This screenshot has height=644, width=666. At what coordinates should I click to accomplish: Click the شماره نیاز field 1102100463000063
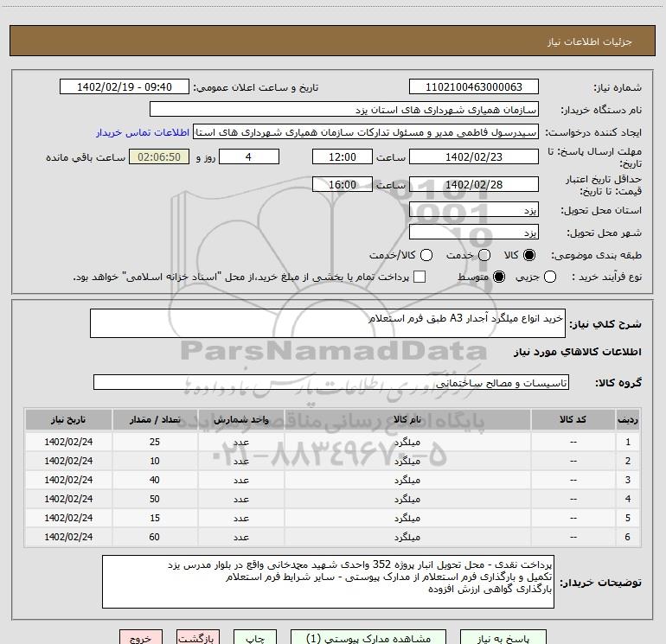(x=474, y=87)
